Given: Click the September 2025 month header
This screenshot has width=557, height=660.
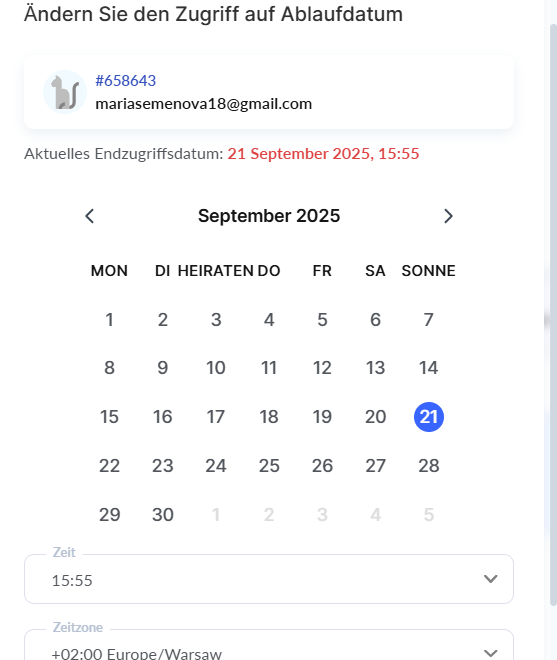Looking at the screenshot, I should (269, 216).
